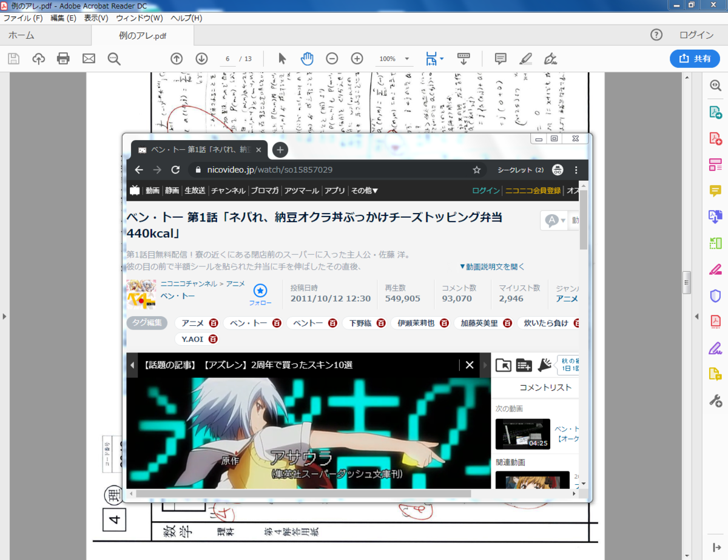The height and width of the screenshot is (560, 728).
Task: Select the 例のアレ.pdf document tab
Action: point(143,36)
